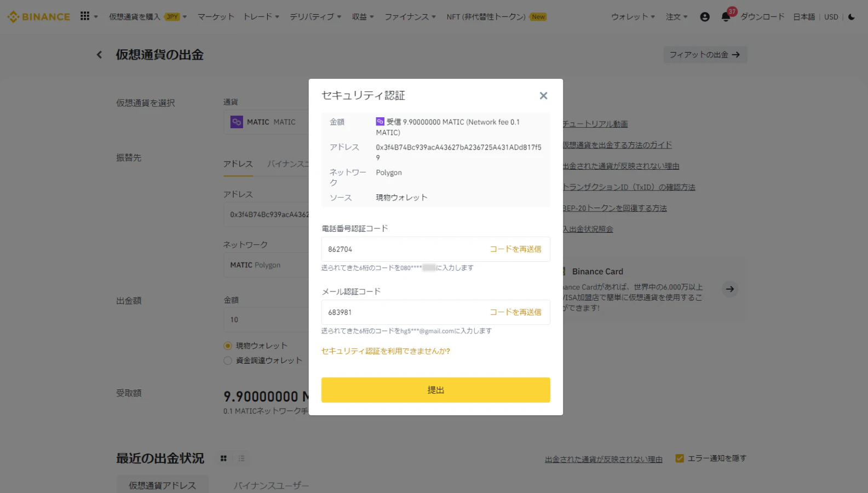
Task: Open notifications bell with 37 badge
Action: coord(726,16)
